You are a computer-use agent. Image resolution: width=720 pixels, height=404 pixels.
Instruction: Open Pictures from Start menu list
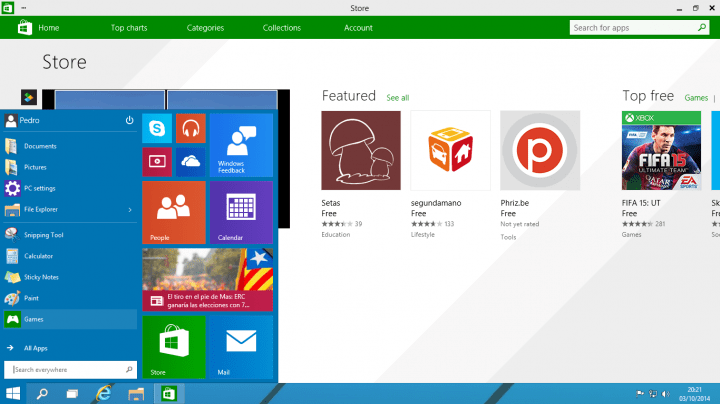70,167
